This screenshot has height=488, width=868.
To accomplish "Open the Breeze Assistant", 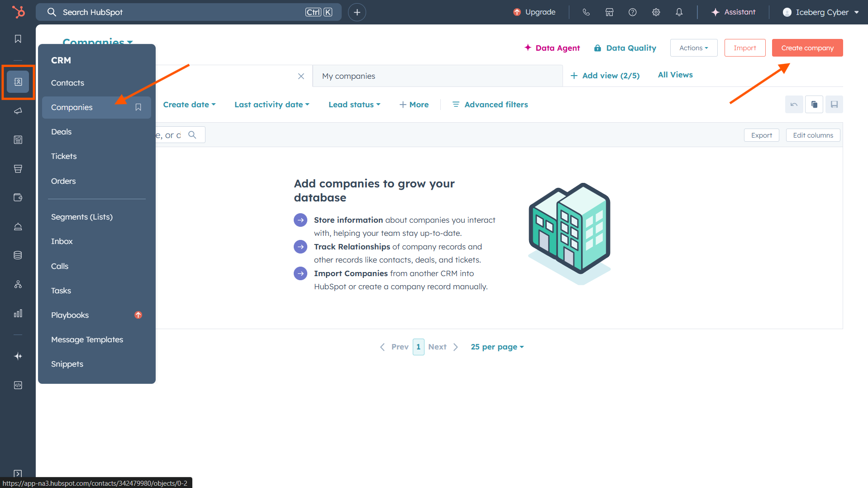I will pyautogui.click(x=733, y=12).
